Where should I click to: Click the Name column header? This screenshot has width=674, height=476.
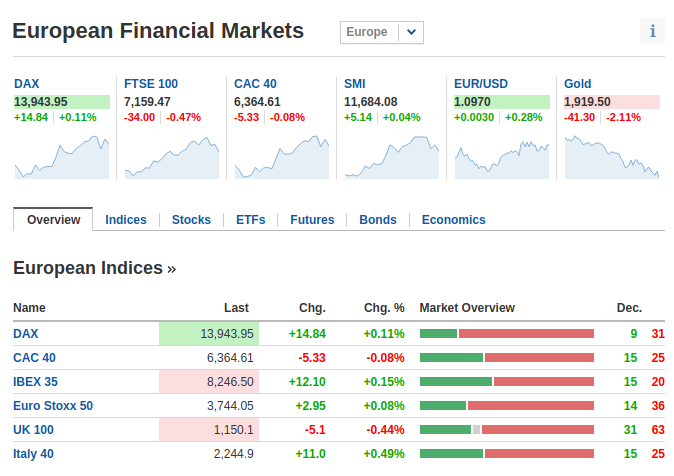coord(29,308)
